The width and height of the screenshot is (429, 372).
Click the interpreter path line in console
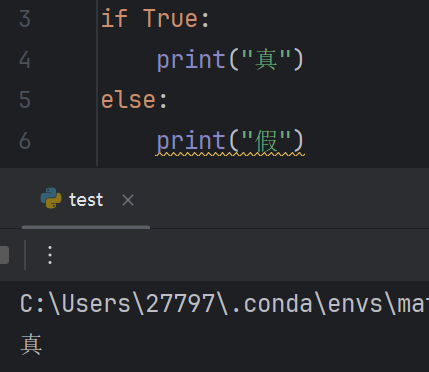224,304
